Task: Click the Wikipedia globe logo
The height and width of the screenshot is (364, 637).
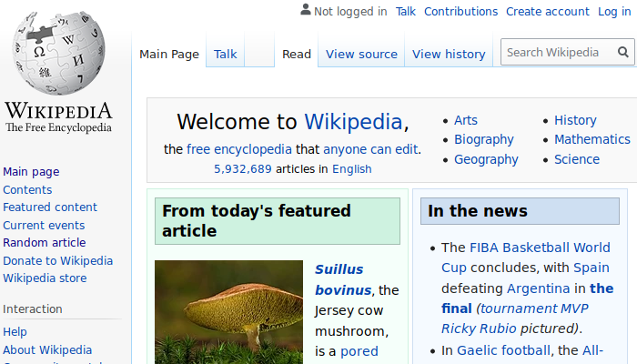Action: point(58,53)
